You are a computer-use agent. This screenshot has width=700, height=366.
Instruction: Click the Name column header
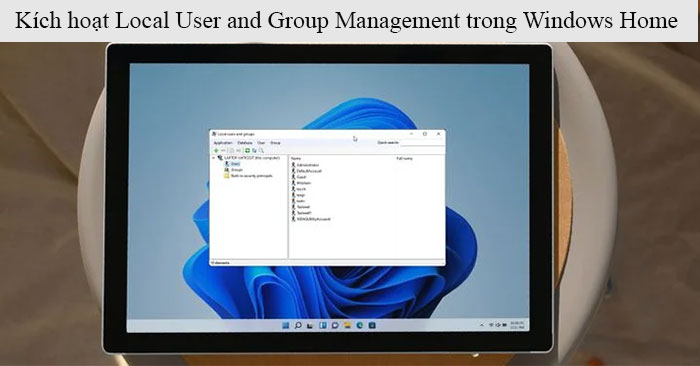296,158
